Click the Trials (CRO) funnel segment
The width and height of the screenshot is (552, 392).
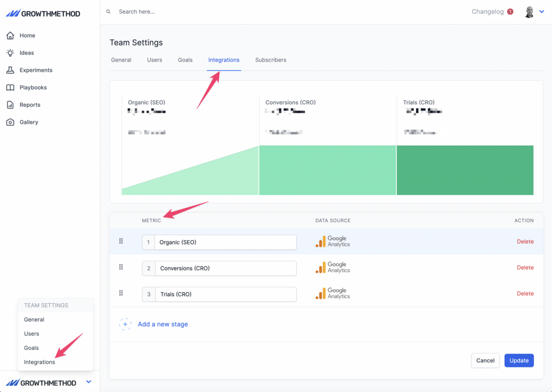coord(465,170)
